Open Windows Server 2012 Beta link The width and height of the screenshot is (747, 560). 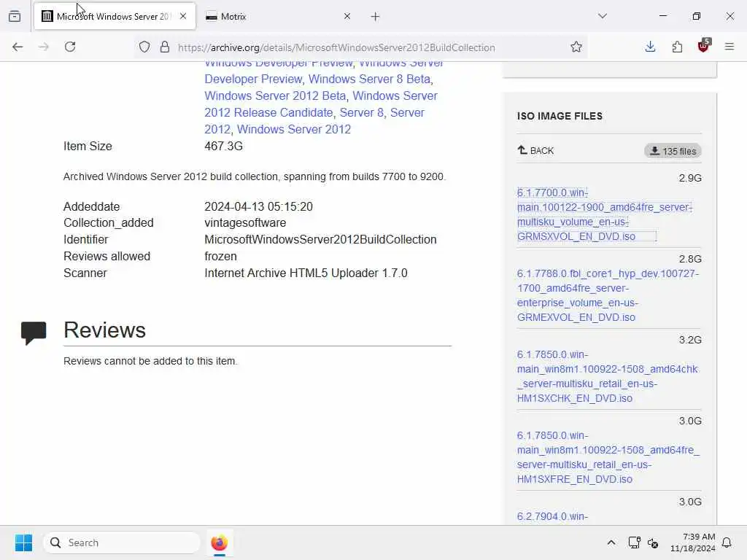(x=275, y=96)
